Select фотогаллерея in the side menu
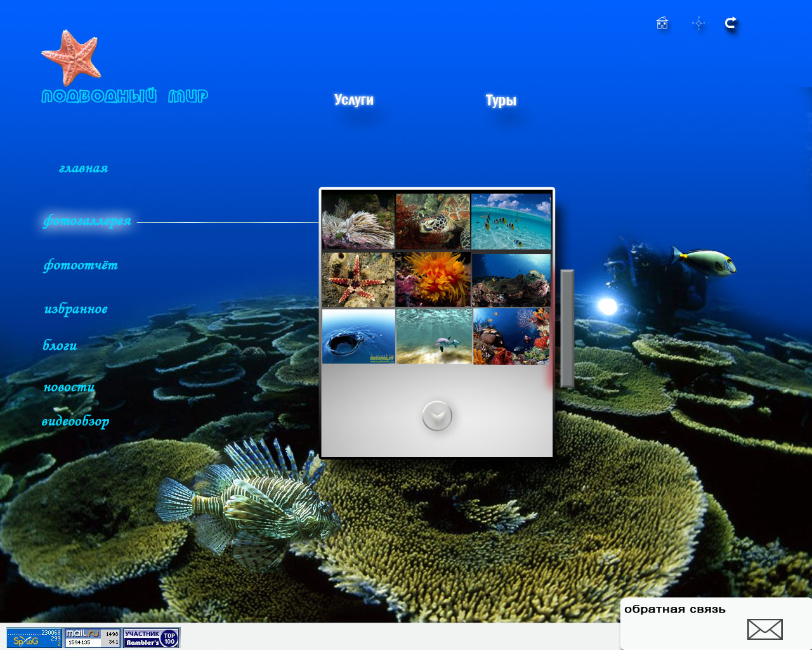This screenshot has height=650, width=812. click(87, 221)
